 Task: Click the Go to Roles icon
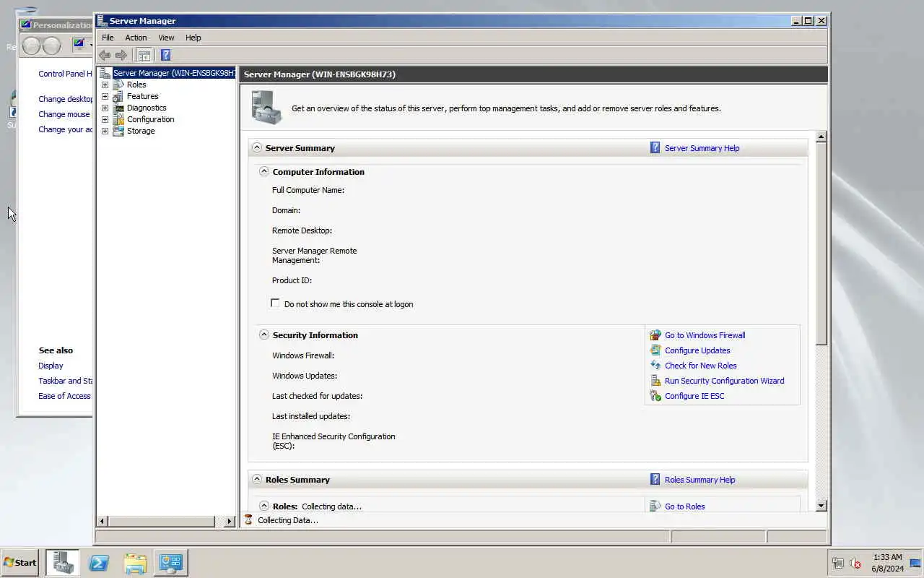655,506
